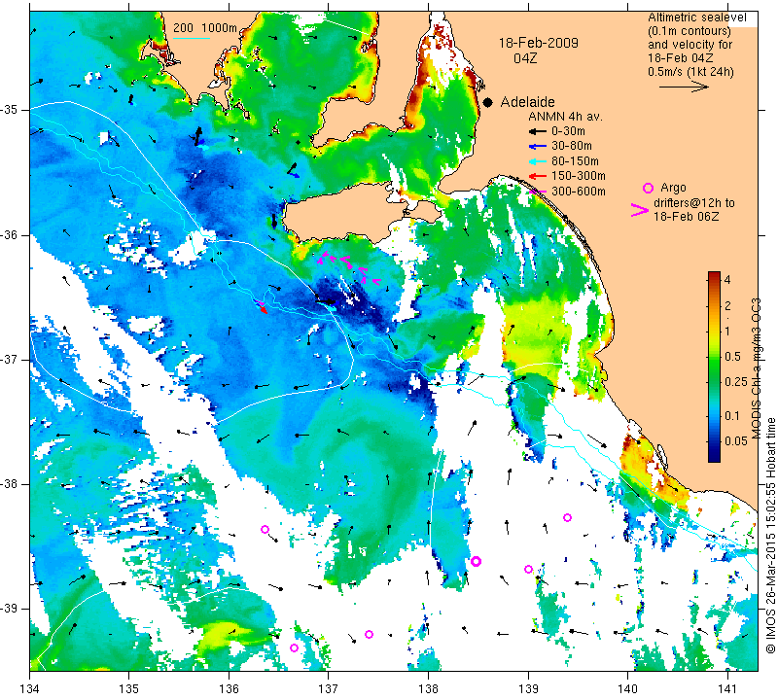Click the 136 longitude axis label
The width and height of the screenshot is (778, 700).
click(x=229, y=689)
